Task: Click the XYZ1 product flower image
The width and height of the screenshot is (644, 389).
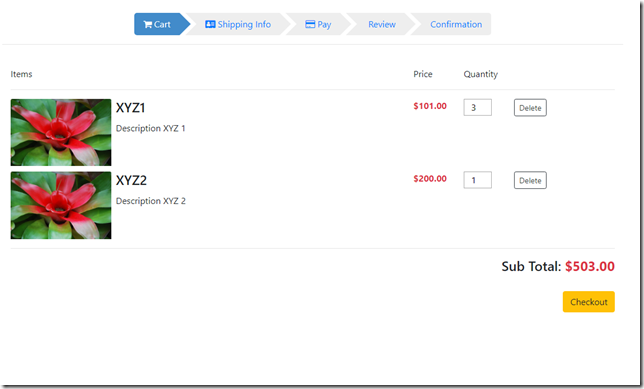Action: click(61, 132)
